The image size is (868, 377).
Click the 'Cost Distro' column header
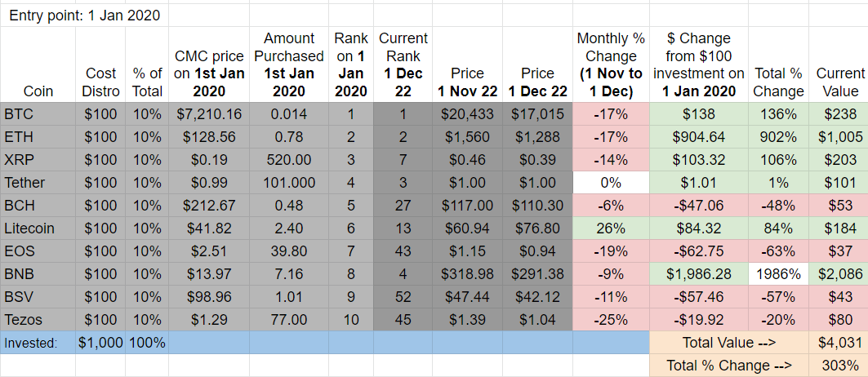(x=100, y=64)
